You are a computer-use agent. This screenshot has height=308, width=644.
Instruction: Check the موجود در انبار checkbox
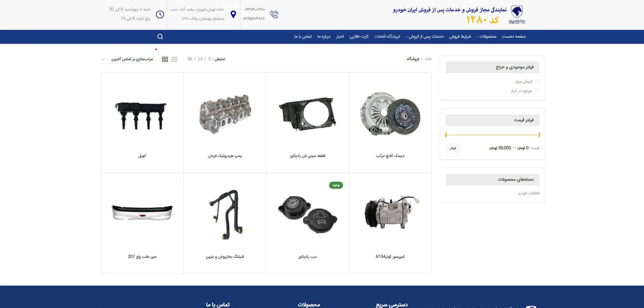(x=537, y=91)
